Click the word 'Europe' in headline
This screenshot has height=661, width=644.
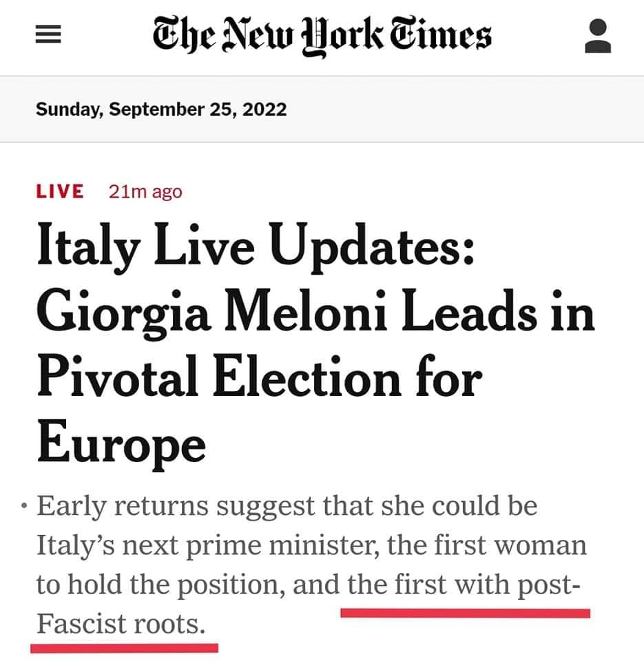pyautogui.click(x=121, y=444)
